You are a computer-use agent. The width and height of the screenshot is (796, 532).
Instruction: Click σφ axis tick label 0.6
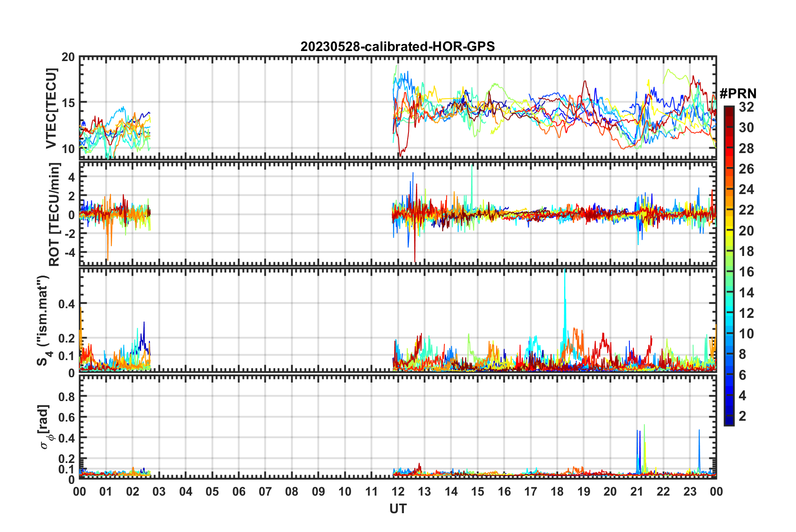pyautogui.click(x=67, y=417)
